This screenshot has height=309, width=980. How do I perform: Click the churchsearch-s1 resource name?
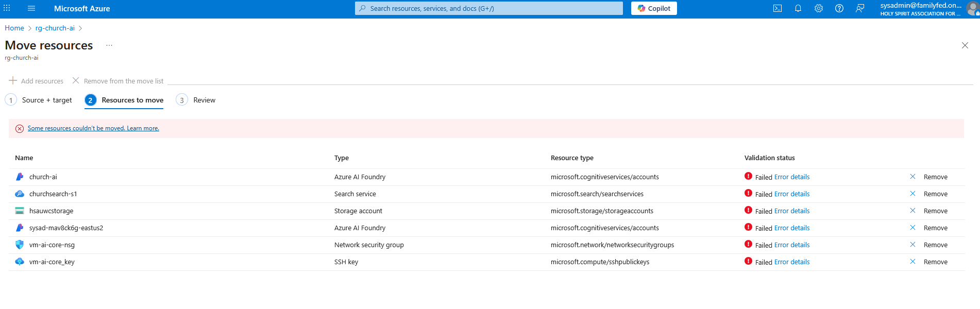53,194
